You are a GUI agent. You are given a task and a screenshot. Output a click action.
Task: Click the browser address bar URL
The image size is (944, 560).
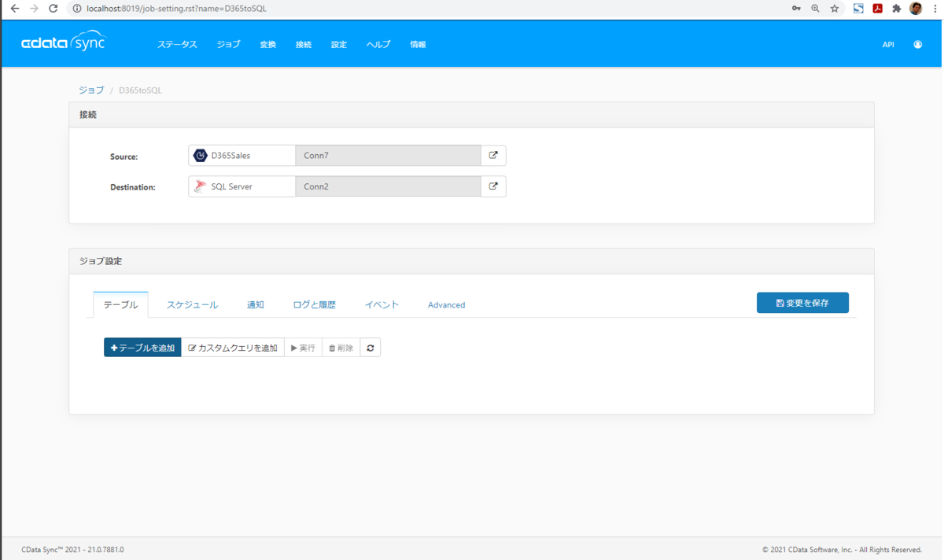click(176, 9)
